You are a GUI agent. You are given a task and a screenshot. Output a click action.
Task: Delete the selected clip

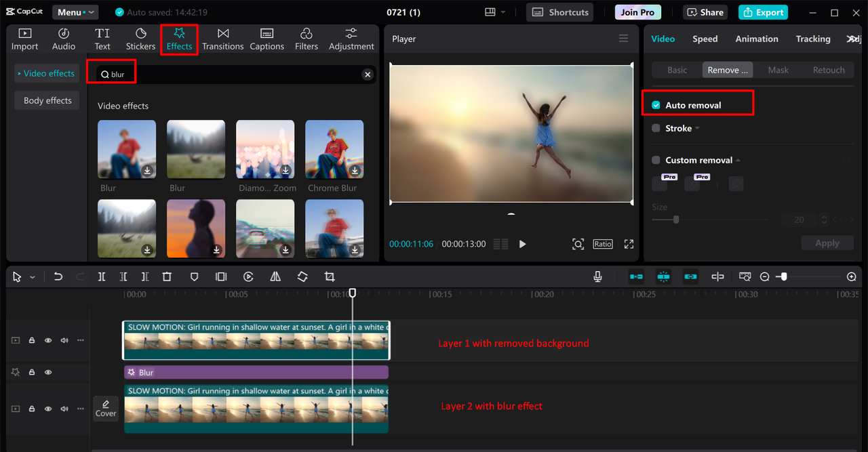(x=167, y=276)
